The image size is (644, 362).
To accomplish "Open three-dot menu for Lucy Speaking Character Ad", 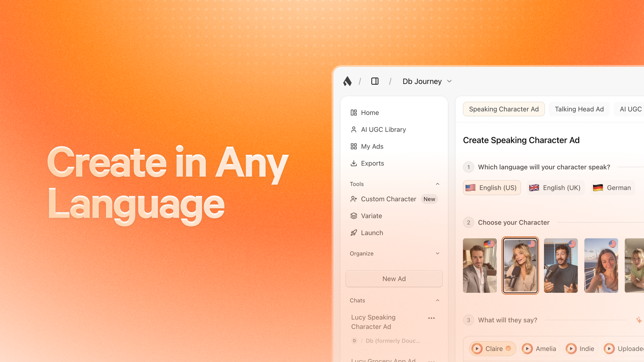I will (x=431, y=318).
